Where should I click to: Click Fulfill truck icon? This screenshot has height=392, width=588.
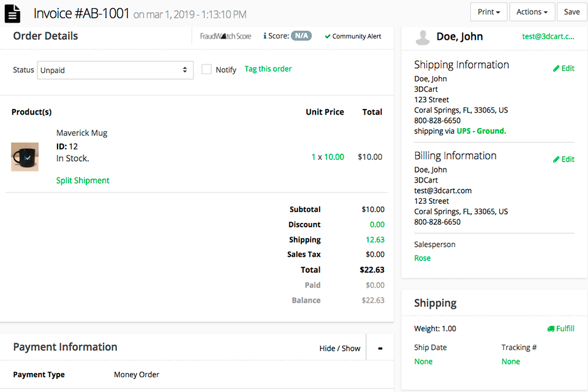[x=551, y=329]
